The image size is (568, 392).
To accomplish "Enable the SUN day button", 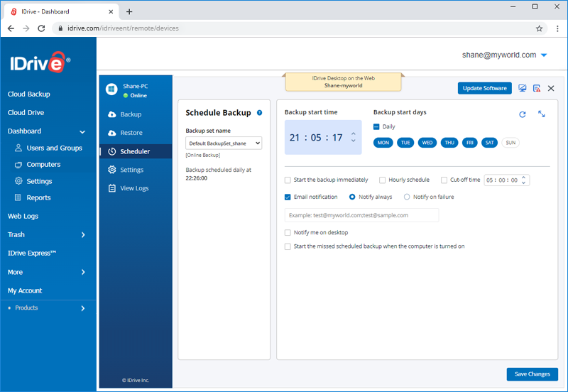I will click(510, 143).
